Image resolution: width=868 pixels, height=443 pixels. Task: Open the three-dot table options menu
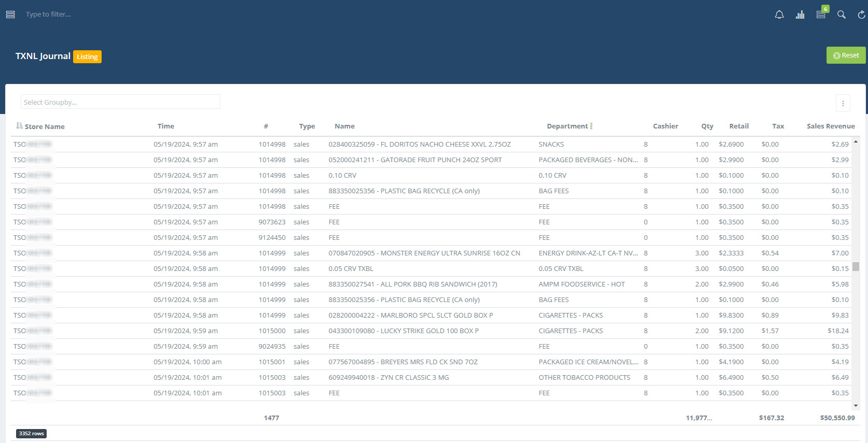[x=843, y=103]
